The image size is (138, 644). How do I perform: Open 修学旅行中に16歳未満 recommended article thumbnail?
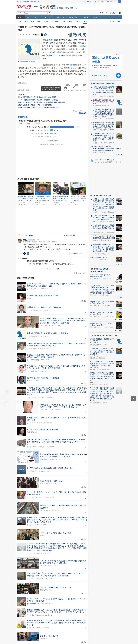(x=26, y=188)
